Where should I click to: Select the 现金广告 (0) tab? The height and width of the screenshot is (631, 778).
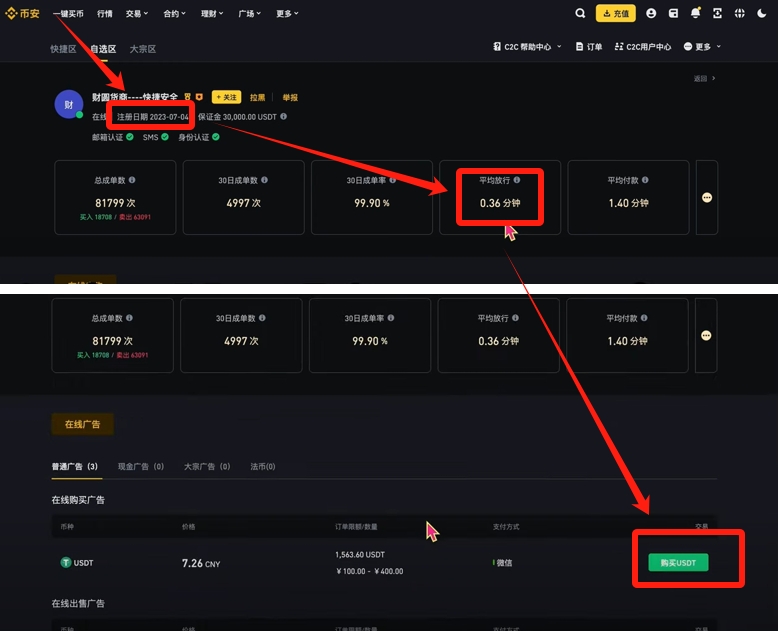point(141,466)
